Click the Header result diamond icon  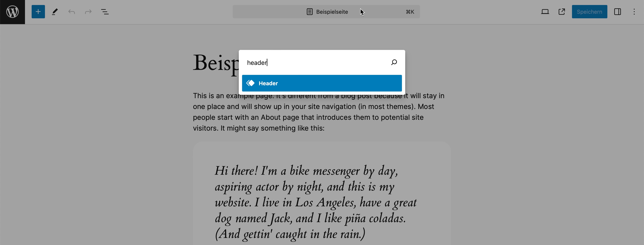coord(250,83)
